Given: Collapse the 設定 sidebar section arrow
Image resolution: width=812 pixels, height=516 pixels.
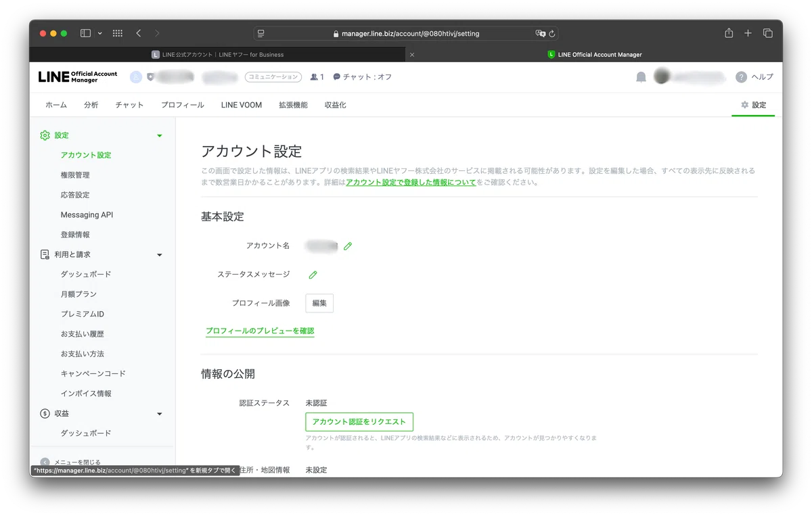Looking at the screenshot, I should (x=160, y=136).
